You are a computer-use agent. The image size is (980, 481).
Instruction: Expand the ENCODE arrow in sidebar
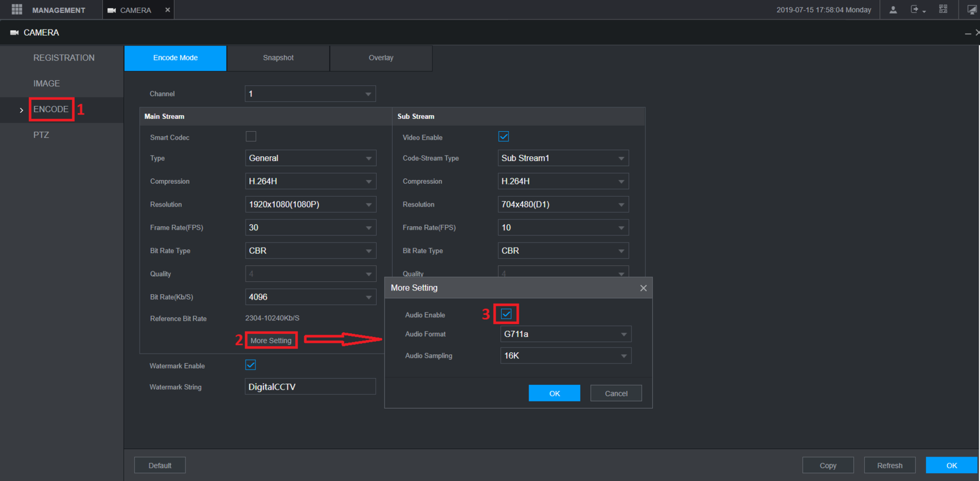coord(21,110)
